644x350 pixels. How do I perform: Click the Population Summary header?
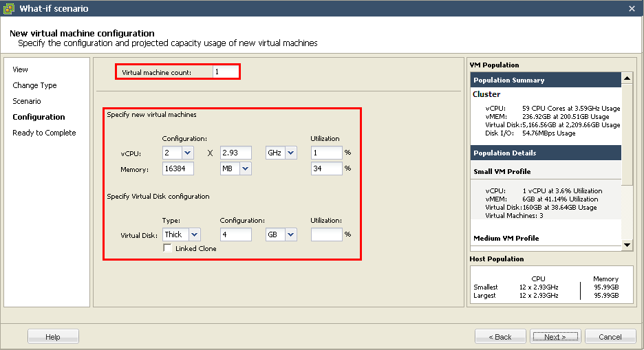(x=546, y=80)
